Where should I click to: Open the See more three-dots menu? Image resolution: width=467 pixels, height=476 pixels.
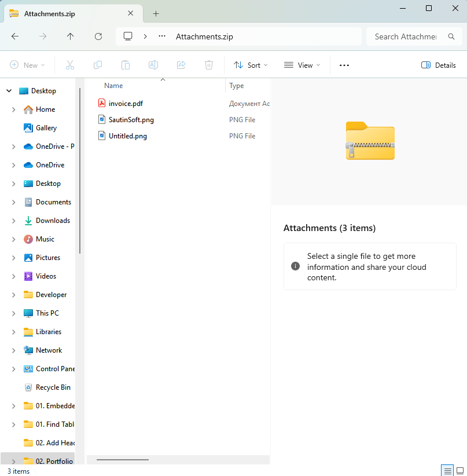[x=344, y=65]
